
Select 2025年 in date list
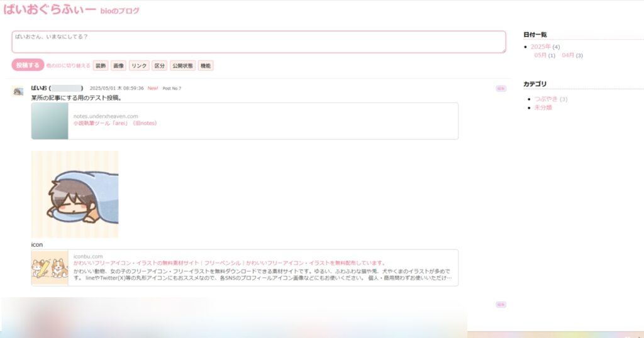click(540, 47)
